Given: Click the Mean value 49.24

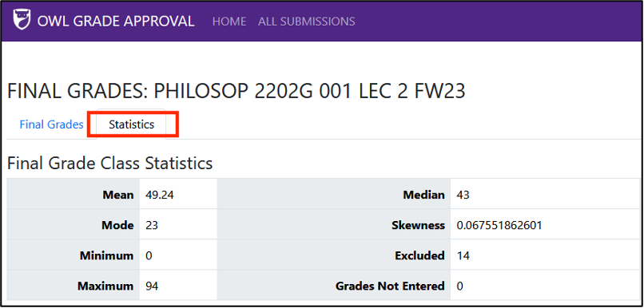Looking at the screenshot, I should [160, 195].
